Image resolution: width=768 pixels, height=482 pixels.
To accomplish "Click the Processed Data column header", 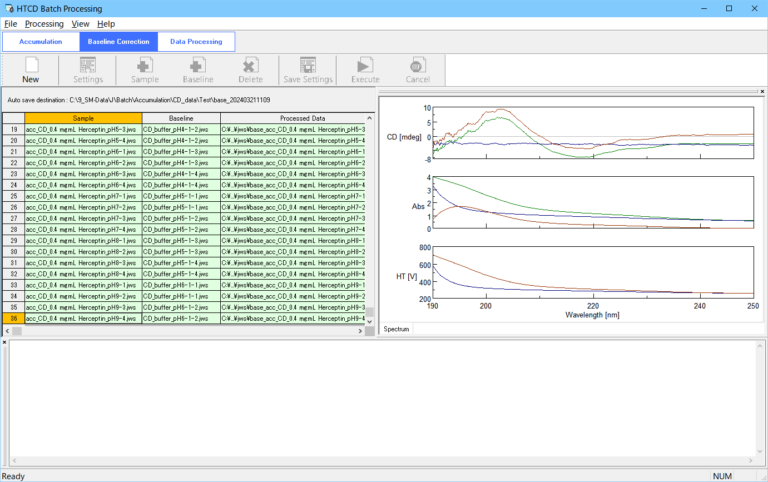I will click(293, 118).
